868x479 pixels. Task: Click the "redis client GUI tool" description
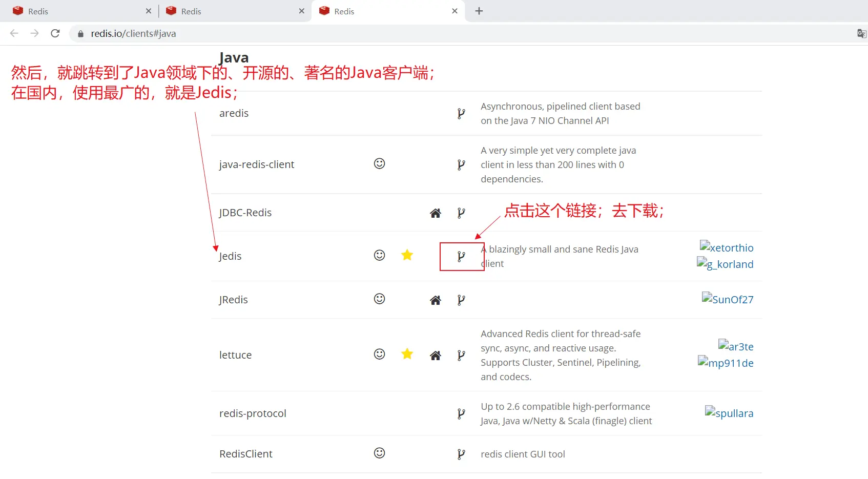(523, 454)
